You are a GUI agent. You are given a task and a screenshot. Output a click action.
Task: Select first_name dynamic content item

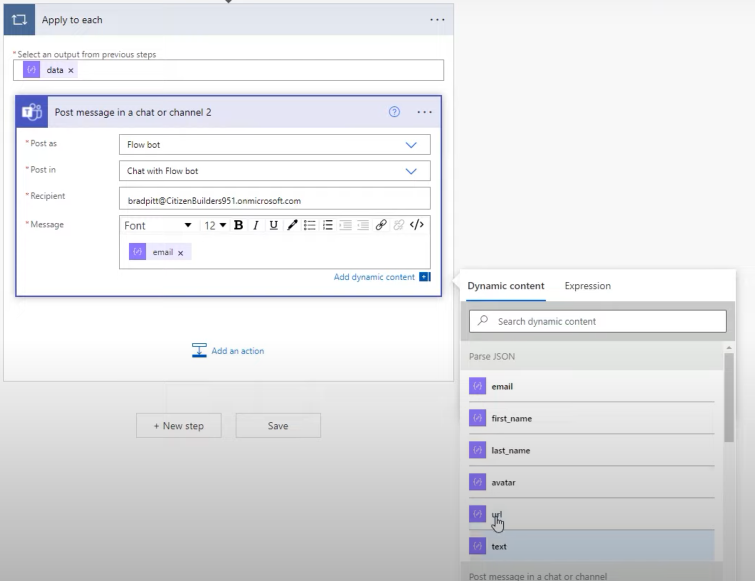tap(592, 418)
